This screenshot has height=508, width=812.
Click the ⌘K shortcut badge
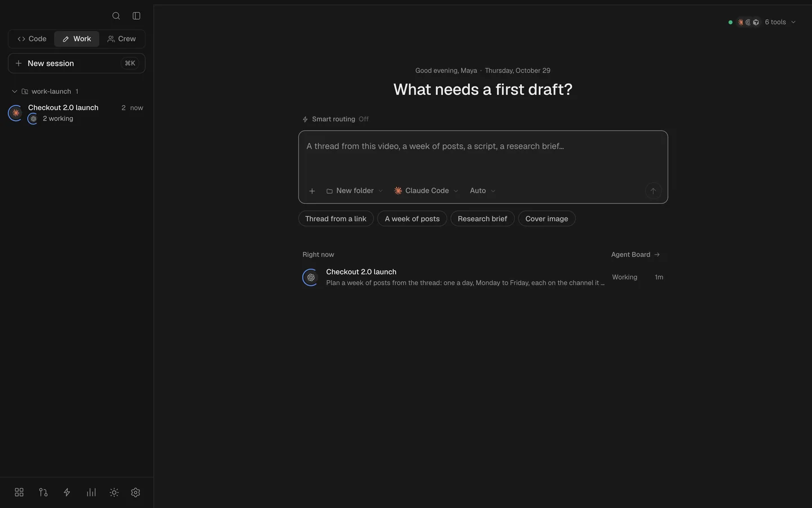click(x=130, y=63)
